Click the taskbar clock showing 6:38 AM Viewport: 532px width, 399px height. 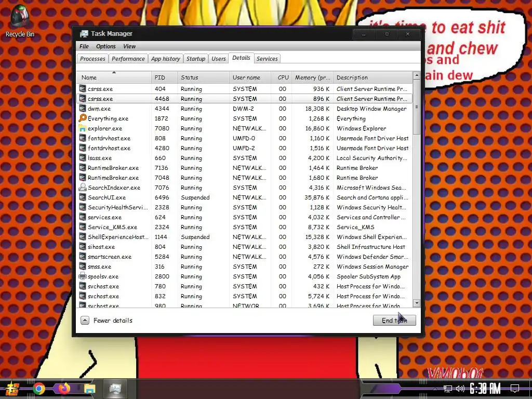click(x=485, y=389)
